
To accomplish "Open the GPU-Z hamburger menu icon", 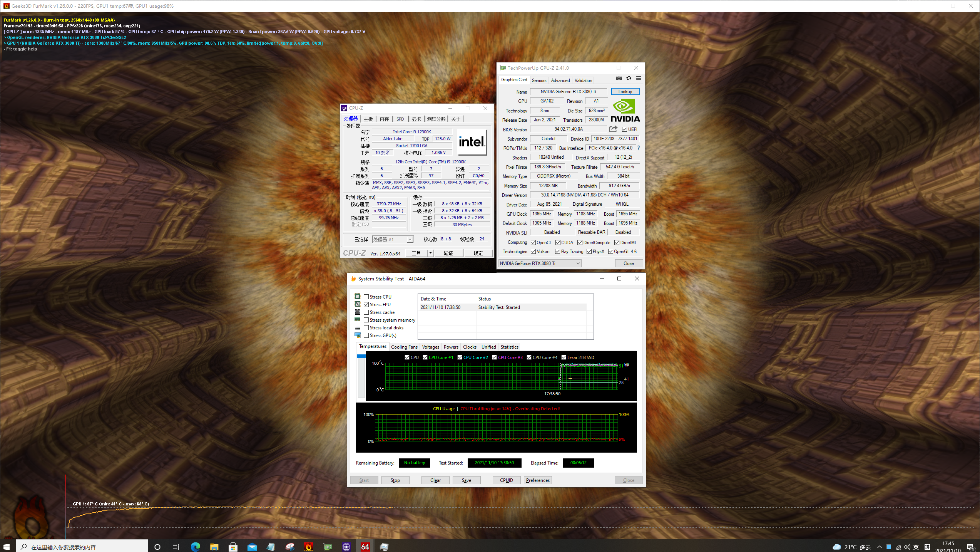I will click(x=639, y=79).
